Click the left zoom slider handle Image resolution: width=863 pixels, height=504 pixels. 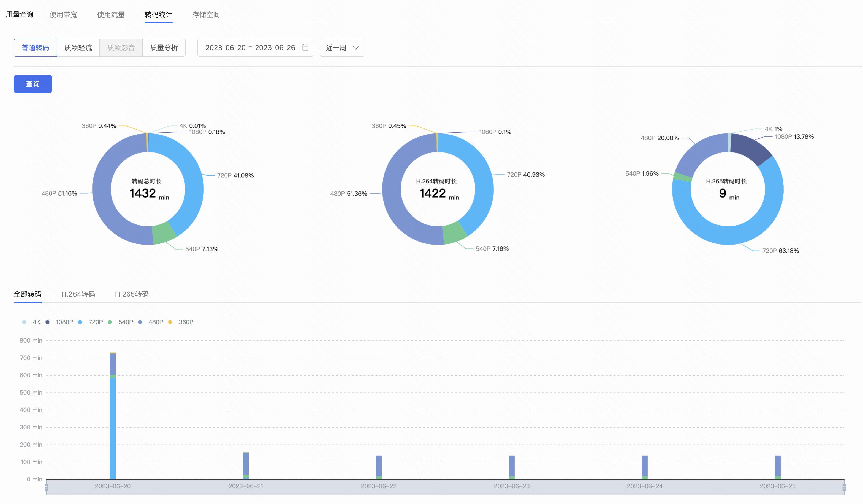click(47, 487)
